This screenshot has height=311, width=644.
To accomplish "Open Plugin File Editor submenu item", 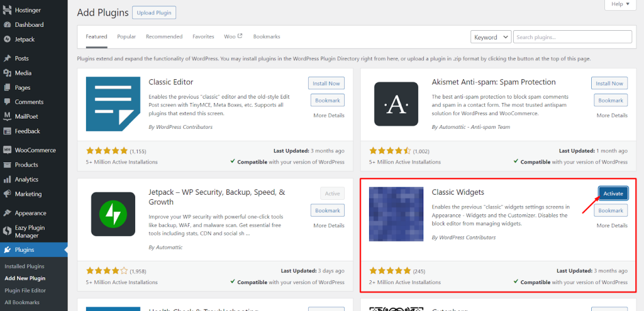I will 25,290.
